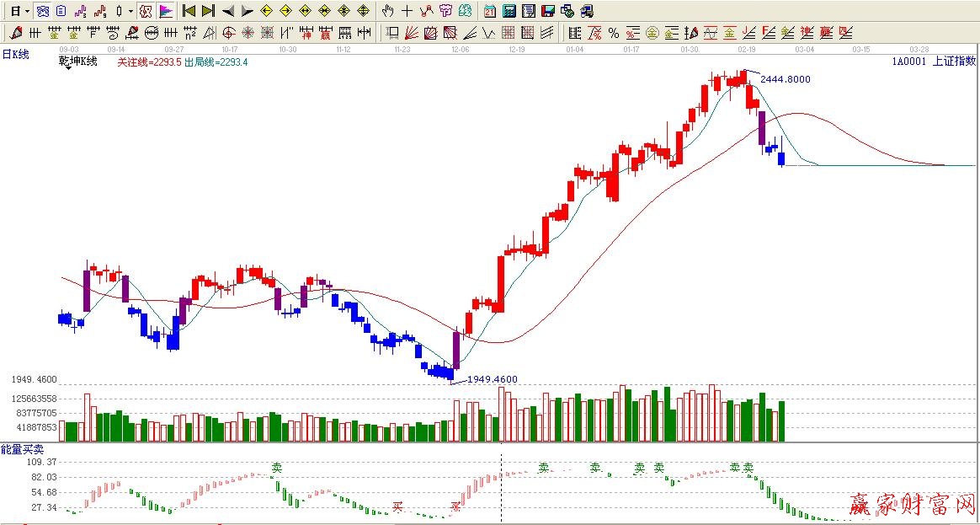The width and height of the screenshot is (980, 525).
Task: Expand the candlestick chart type dropdown arrow
Action: [x=130, y=11]
